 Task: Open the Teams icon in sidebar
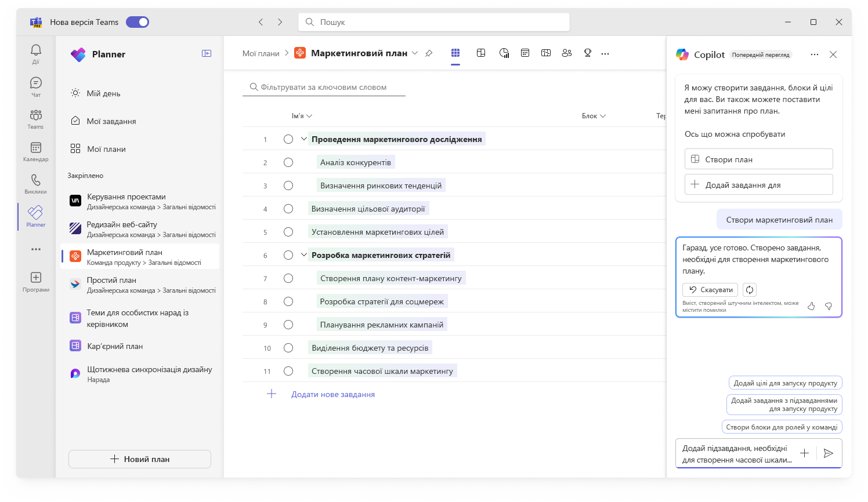pos(36,115)
